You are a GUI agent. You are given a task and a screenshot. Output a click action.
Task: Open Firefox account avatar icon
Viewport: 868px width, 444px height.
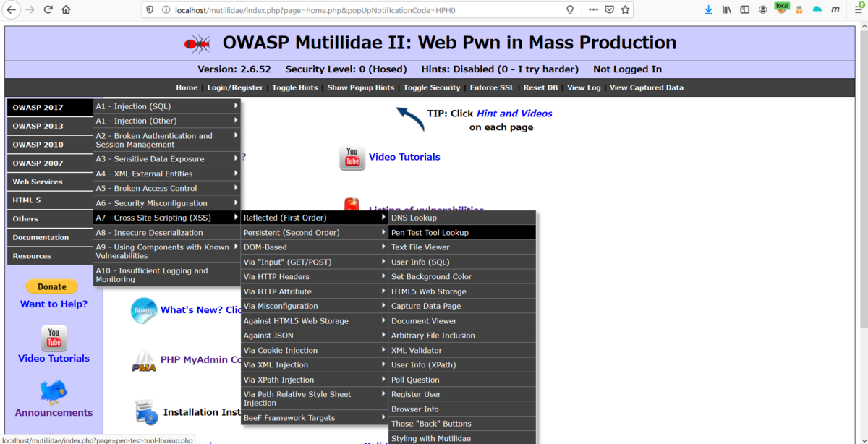tap(762, 9)
